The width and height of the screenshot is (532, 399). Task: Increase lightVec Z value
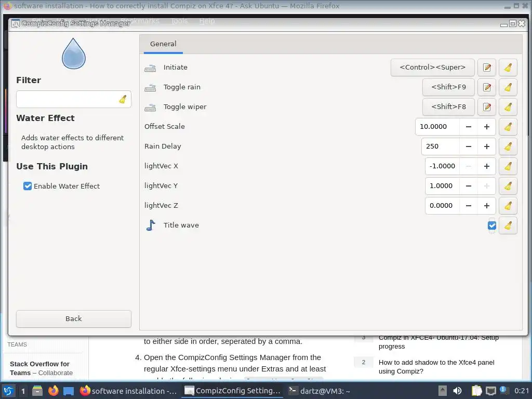[486, 205]
